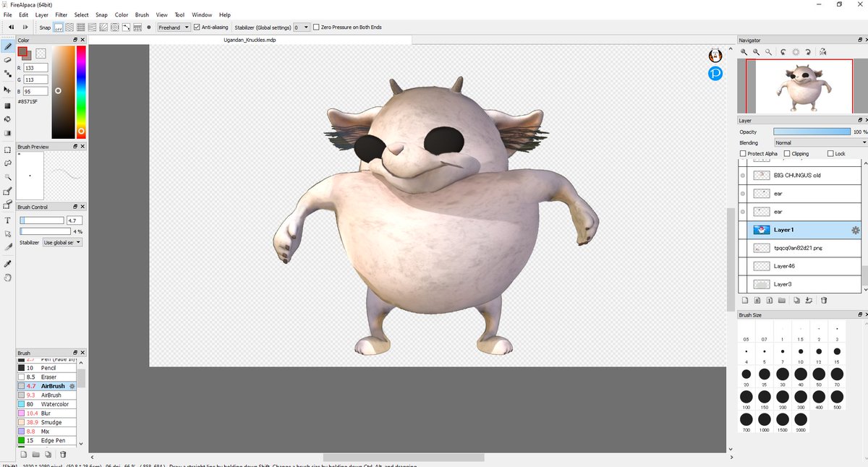Viewport: 868px width, 467px height.
Task: Select the Pencil brush
Action: click(47, 369)
